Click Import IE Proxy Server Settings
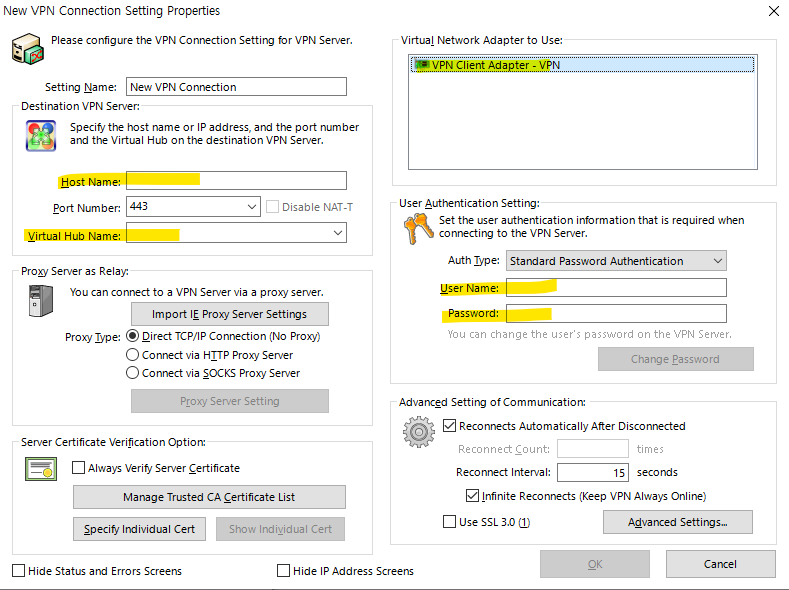 click(x=230, y=314)
